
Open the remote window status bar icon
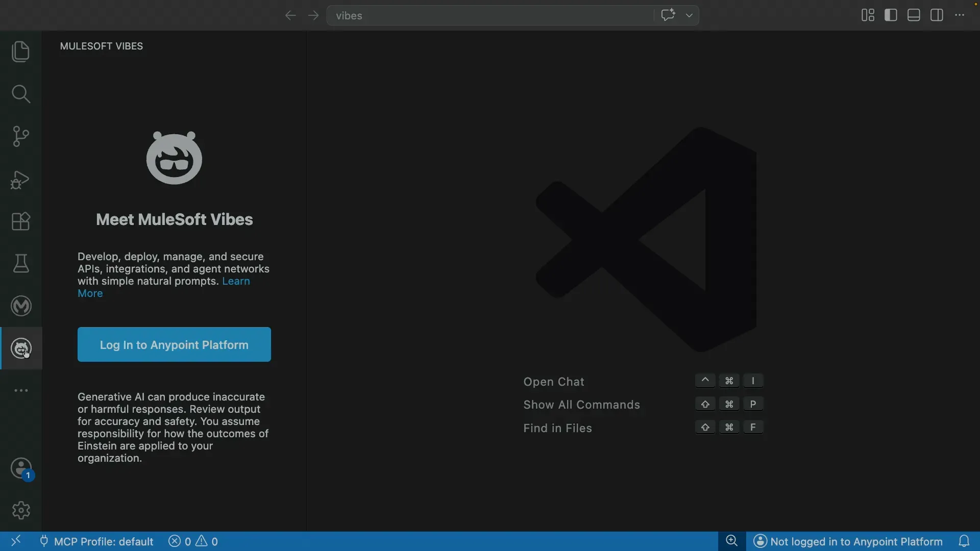click(16, 541)
